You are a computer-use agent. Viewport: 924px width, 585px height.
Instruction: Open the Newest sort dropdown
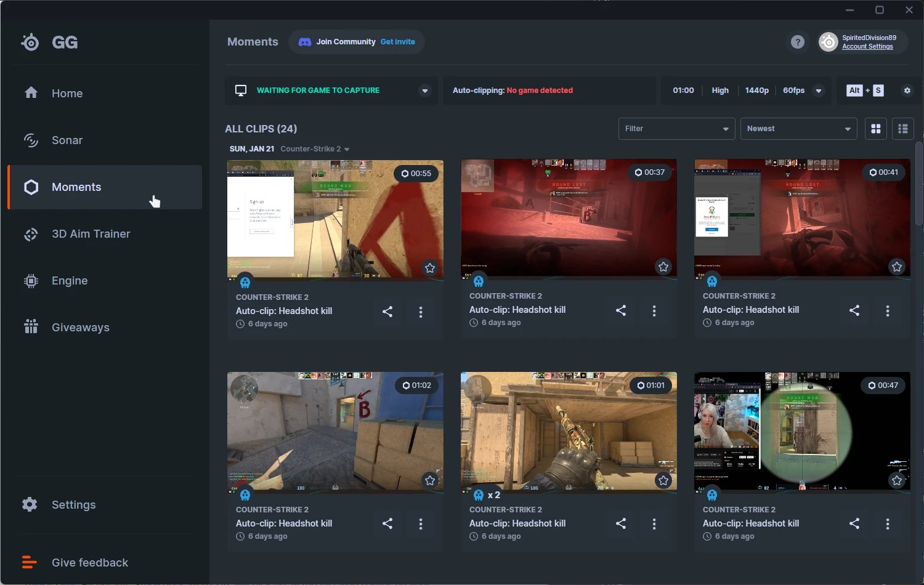798,129
